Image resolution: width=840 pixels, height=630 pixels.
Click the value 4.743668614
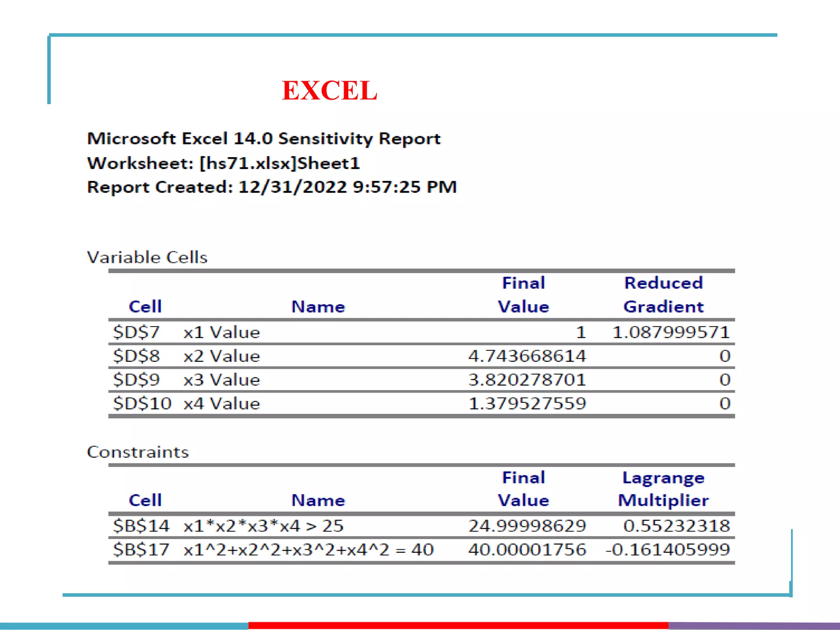[x=527, y=356]
